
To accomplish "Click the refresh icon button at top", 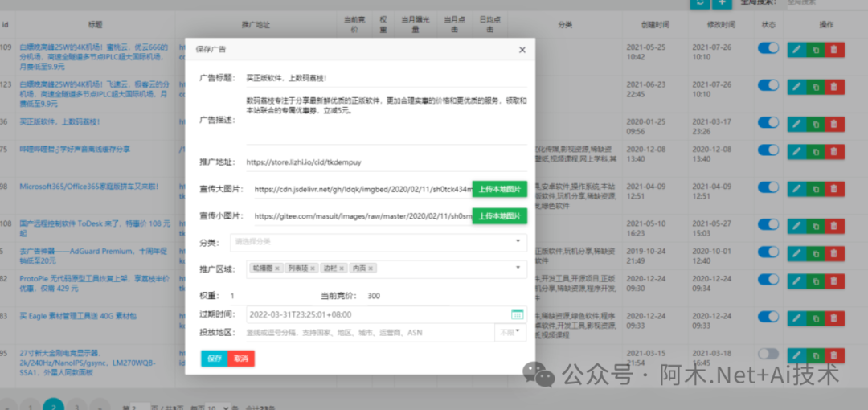I will click(x=699, y=2).
